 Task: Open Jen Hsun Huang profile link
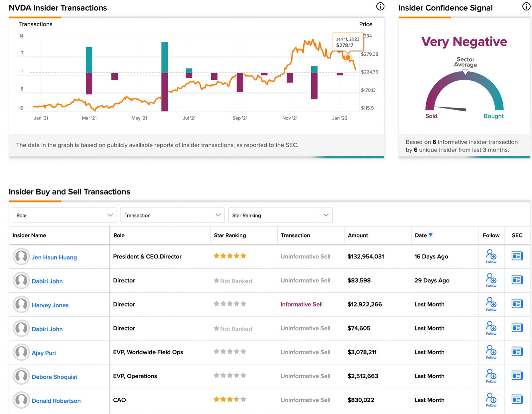[54, 257]
